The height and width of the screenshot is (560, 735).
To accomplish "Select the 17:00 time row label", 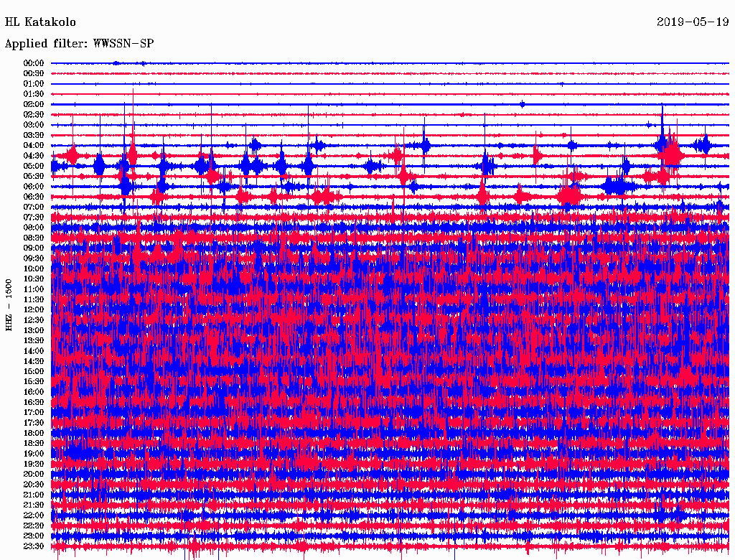I will pyautogui.click(x=34, y=413).
